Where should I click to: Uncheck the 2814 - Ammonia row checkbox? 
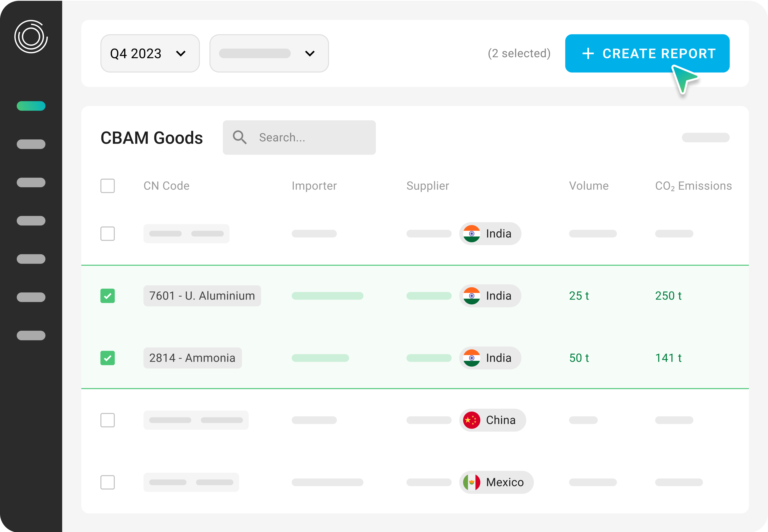pos(107,358)
